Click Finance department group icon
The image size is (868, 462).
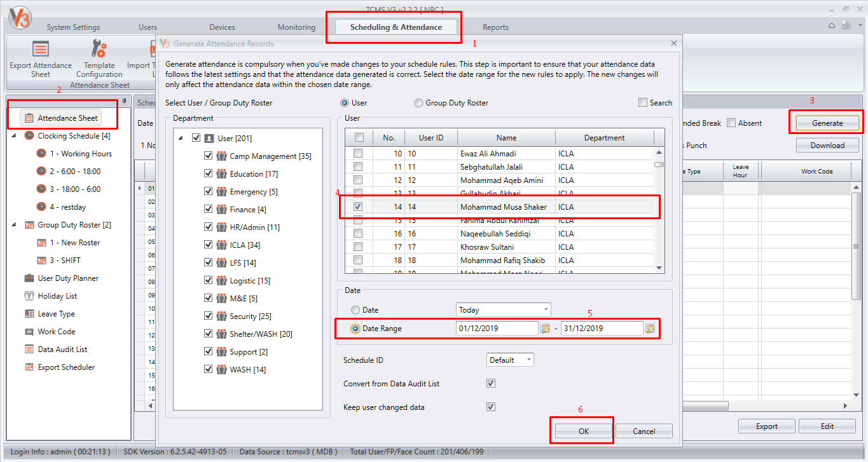click(221, 210)
